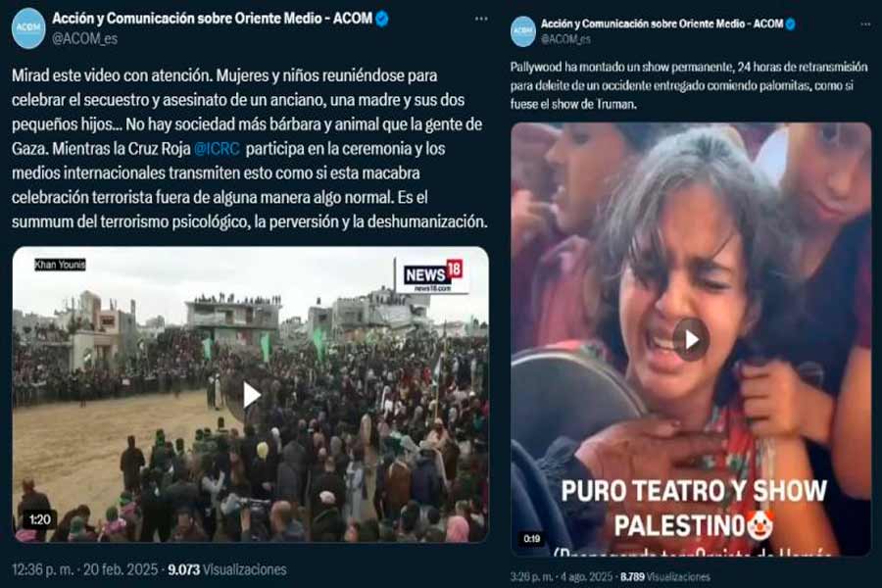Click account name on right tweet
882x588 pixels.
(x=661, y=24)
